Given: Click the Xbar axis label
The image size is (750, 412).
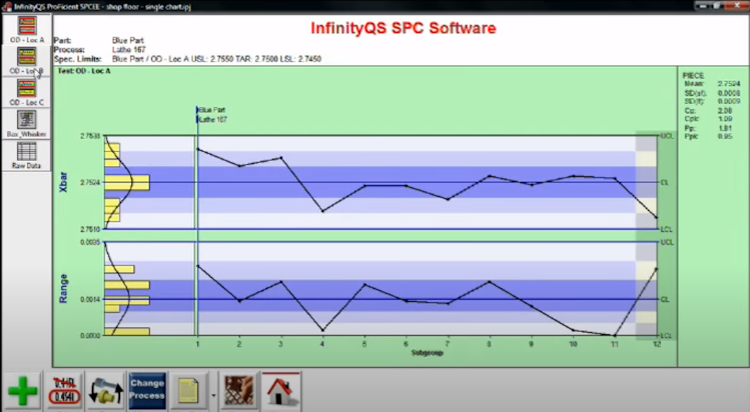Looking at the screenshot, I should pyautogui.click(x=63, y=182).
